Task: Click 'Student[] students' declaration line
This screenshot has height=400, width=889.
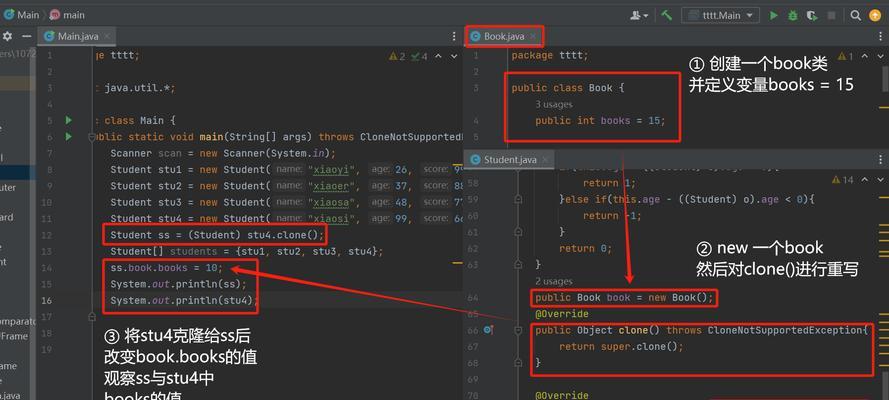Action: pyautogui.click(x=247, y=252)
